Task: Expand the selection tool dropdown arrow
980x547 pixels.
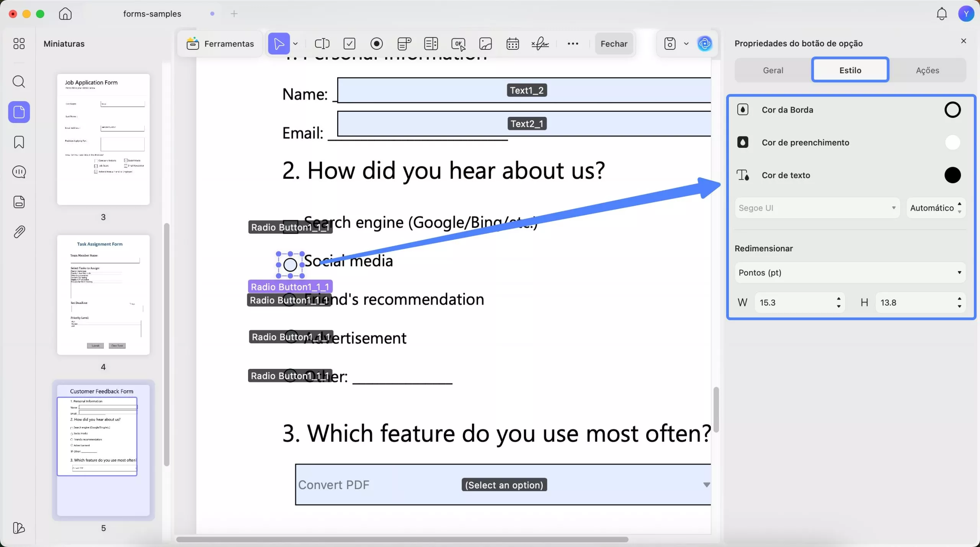Action: [296, 44]
